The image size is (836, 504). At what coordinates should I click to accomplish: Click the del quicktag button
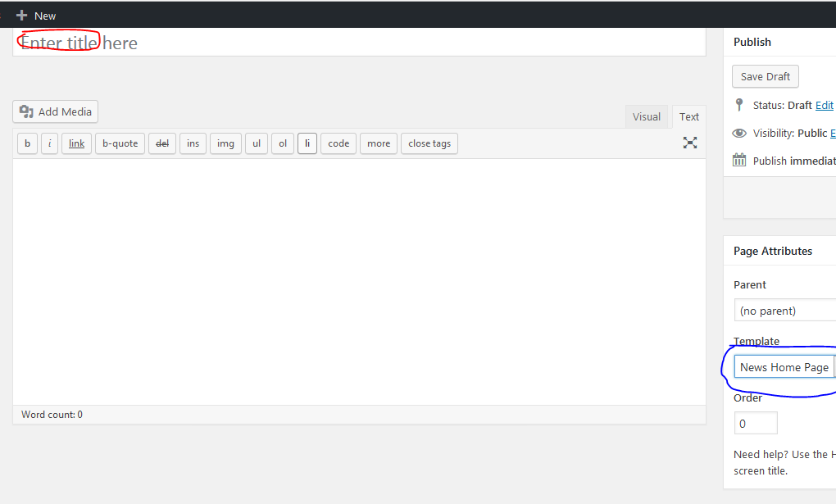162,143
